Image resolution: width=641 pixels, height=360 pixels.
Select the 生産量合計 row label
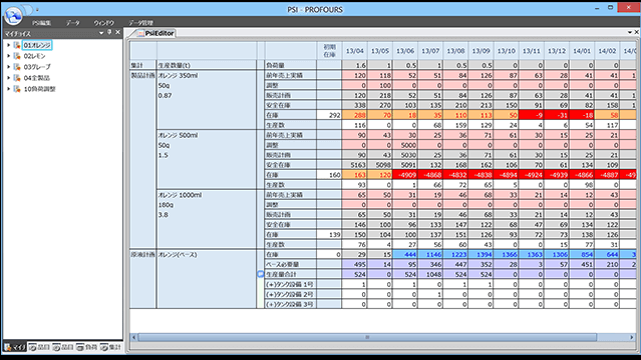[x=290, y=274]
